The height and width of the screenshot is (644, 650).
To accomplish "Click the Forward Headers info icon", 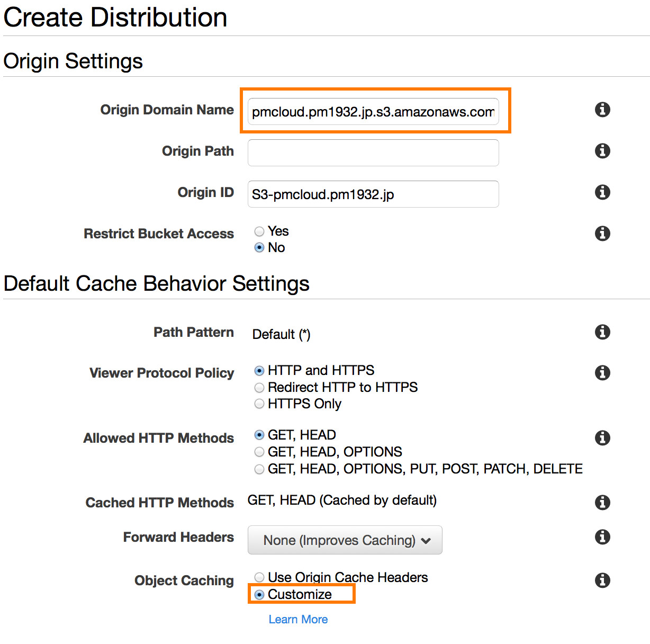I will [602, 537].
